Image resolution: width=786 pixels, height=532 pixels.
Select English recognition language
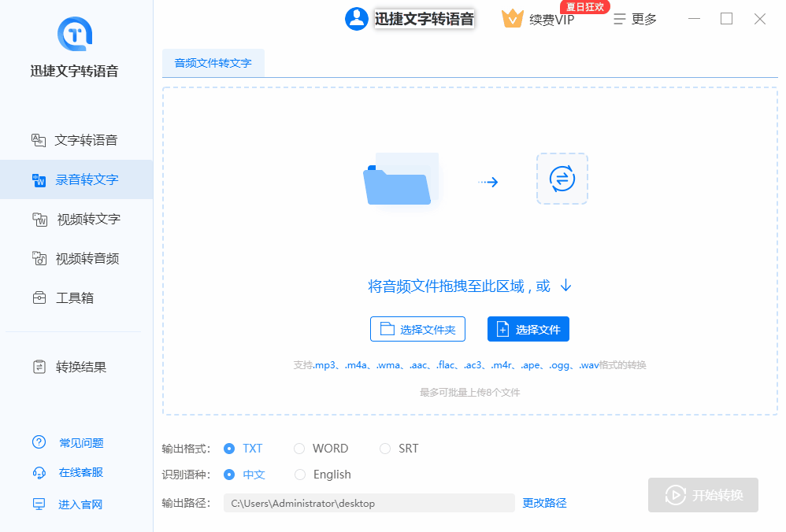pyautogui.click(x=322, y=475)
